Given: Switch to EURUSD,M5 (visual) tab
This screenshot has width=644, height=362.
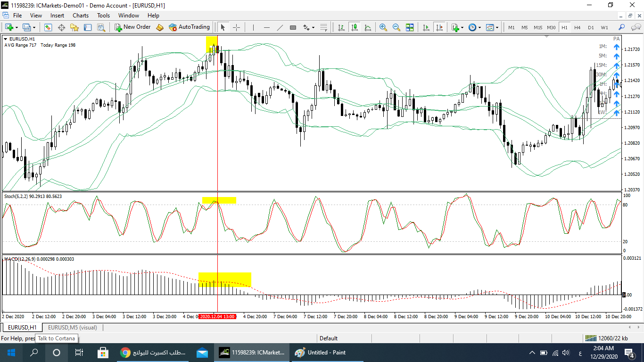Looking at the screenshot, I should click(72, 327).
